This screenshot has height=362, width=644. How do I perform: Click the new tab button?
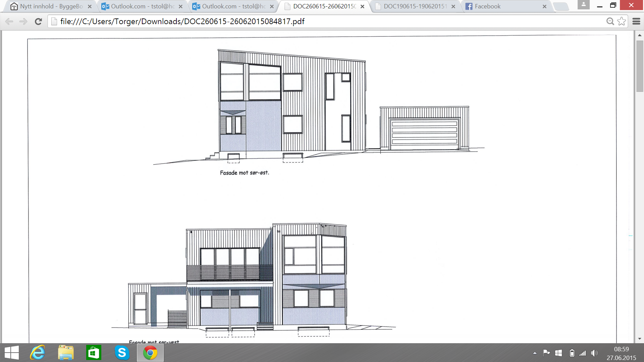(x=560, y=6)
